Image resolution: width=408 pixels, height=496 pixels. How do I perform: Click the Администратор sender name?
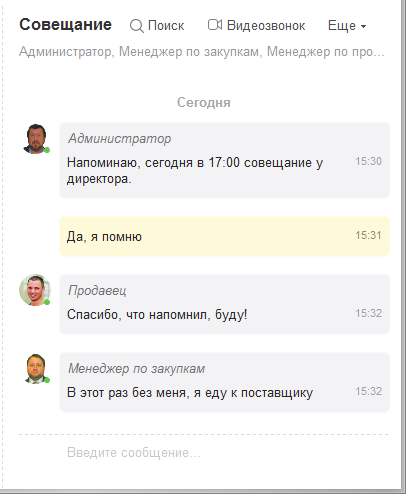click(x=120, y=138)
